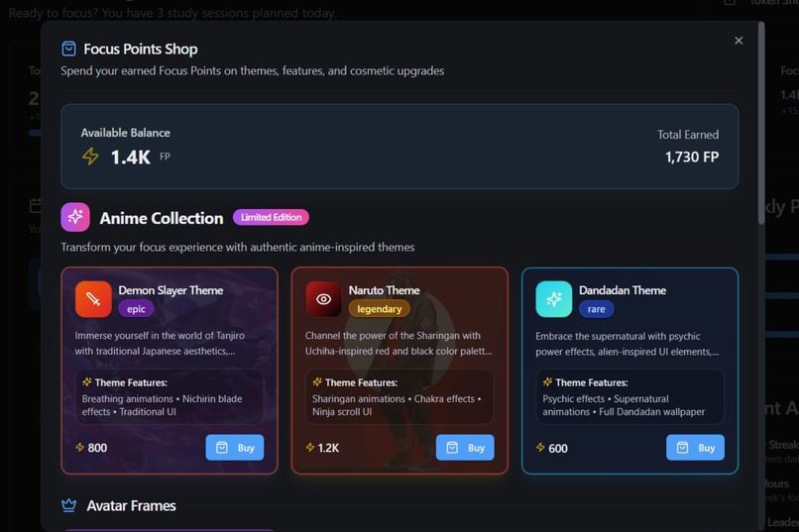Click the Theme Features sparkle in Naruto card
The width and height of the screenshot is (799, 532).
click(317, 382)
